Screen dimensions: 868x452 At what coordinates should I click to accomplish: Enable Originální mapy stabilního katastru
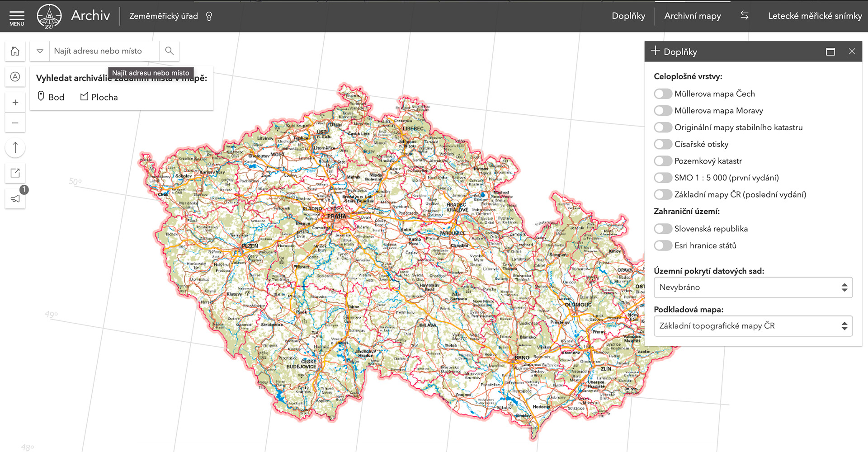(x=663, y=127)
